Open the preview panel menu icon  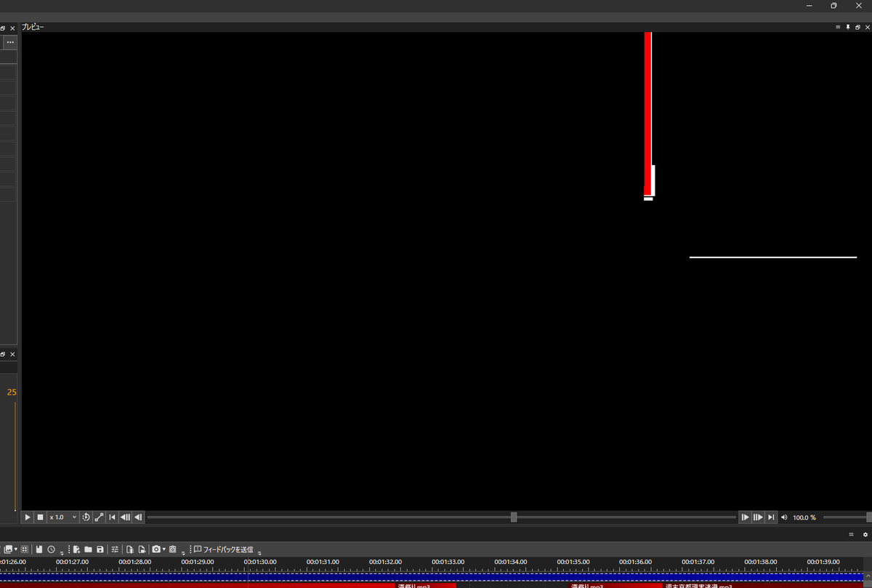pos(838,26)
